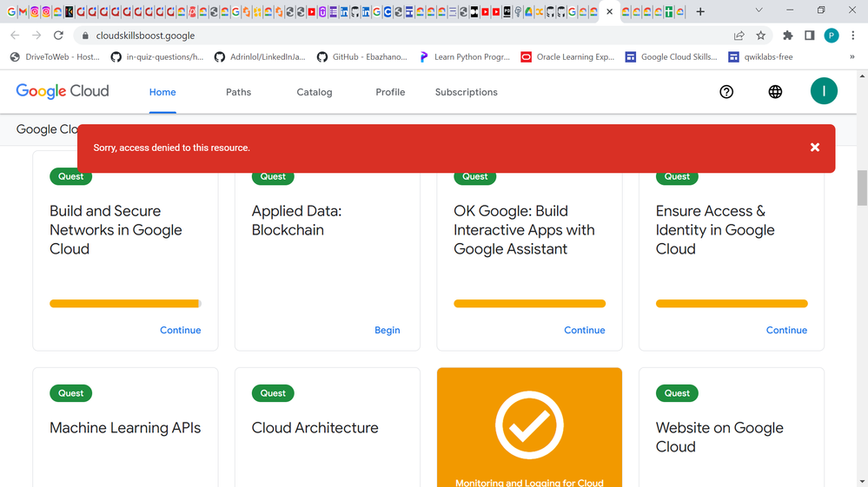Image resolution: width=868 pixels, height=487 pixels.
Task: Click OK Google quest progress bar
Action: click(530, 304)
